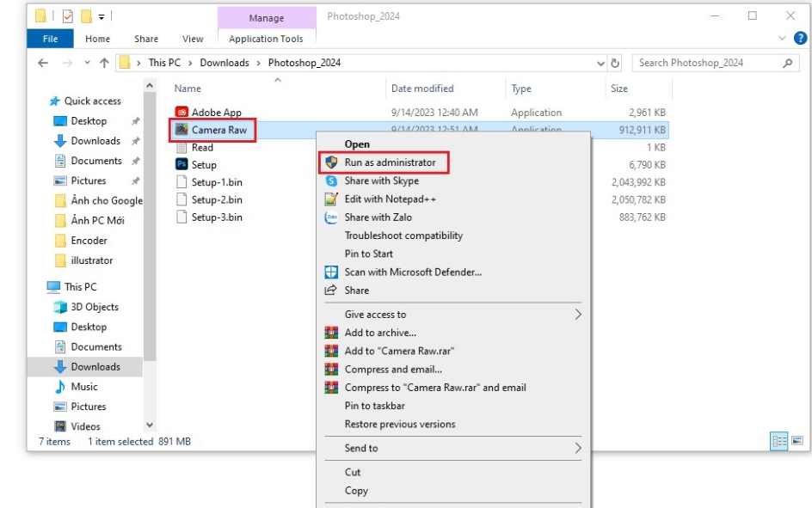Click the Add to archive WinRAR icon
The height and width of the screenshot is (508, 812).
click(331, 333)
